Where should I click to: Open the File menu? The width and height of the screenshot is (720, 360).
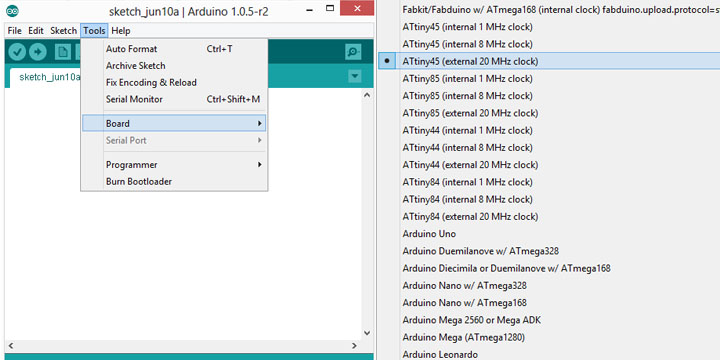point(15,31)
